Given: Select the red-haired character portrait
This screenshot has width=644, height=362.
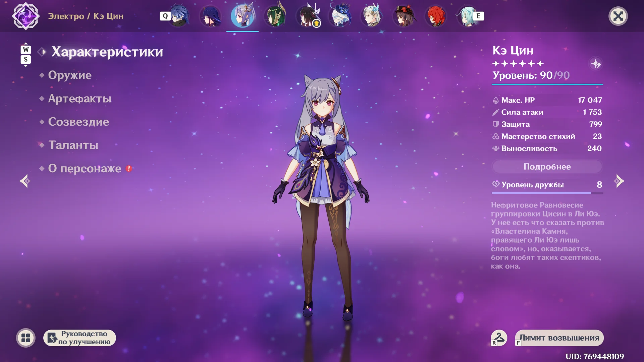Looking at the screenshot, I should [x=436, y=16].
